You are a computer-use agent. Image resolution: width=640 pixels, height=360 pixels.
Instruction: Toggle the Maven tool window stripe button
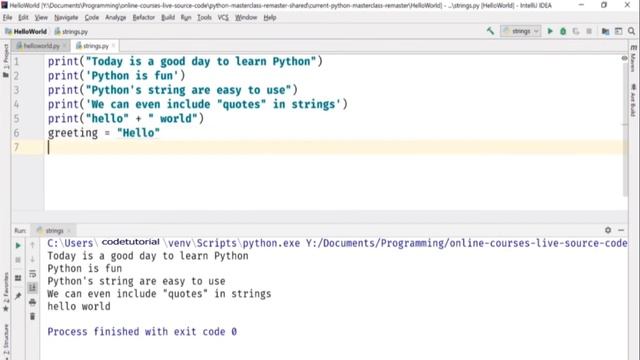coord(633,58)
